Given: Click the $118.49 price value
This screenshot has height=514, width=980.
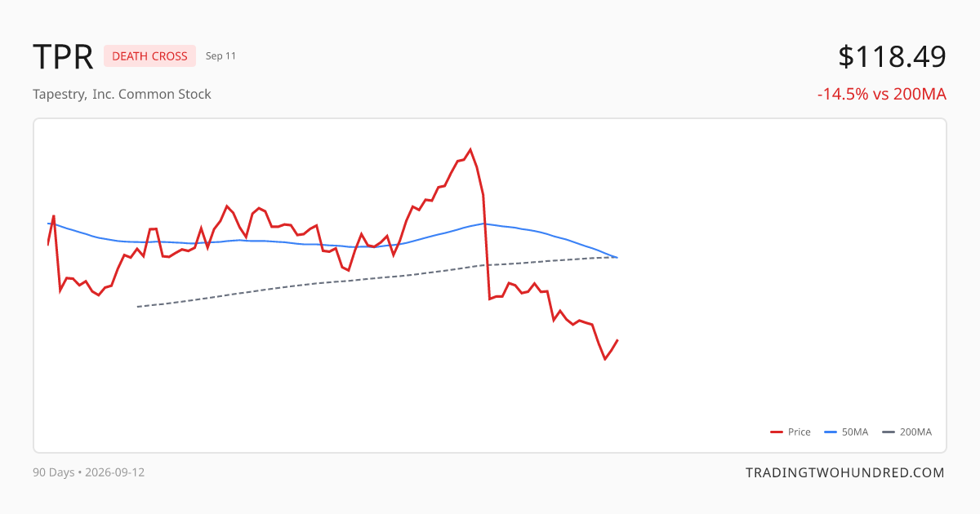Looking at the screenshot, I should [892, 56].
